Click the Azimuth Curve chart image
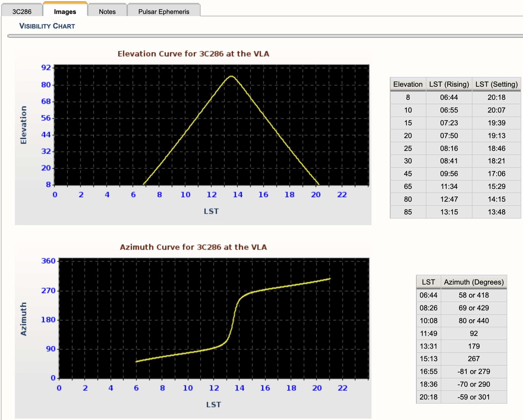Screen dimensions: 523x420 (x=213, y=318)
